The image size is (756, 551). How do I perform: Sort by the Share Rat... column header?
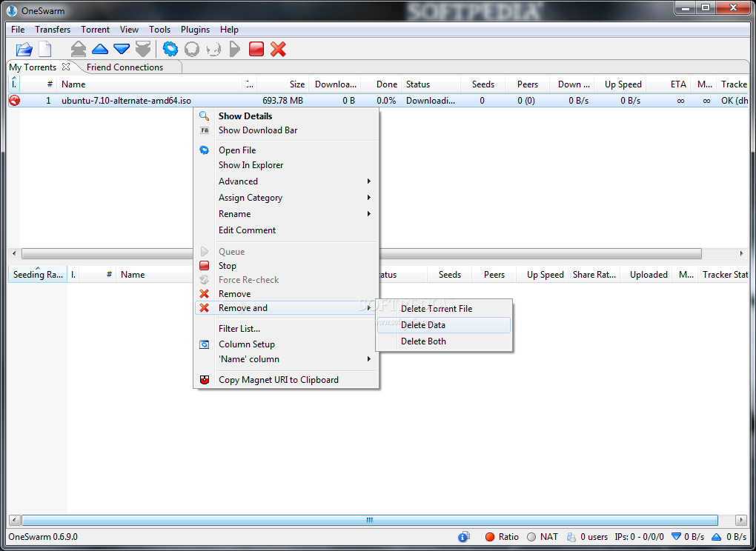(x=594, y=275)
